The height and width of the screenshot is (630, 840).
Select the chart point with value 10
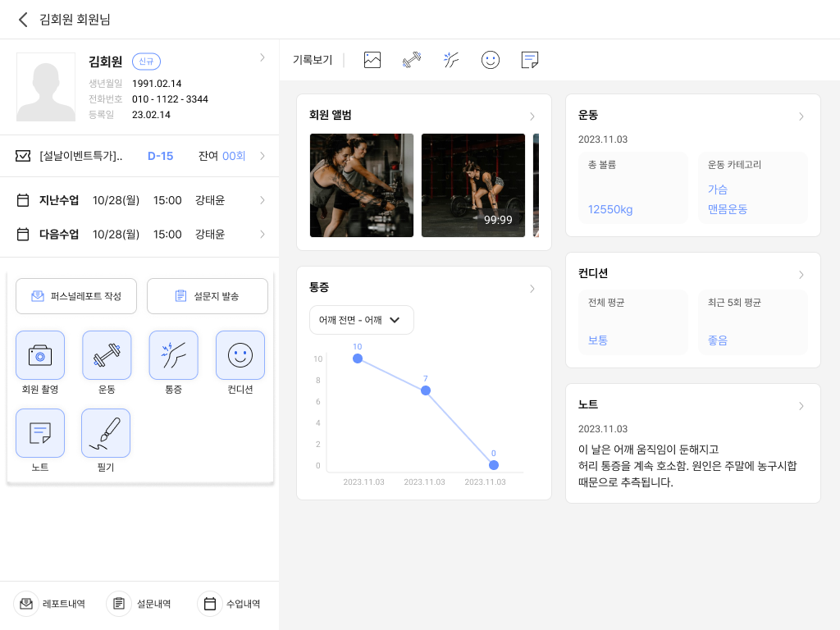coord(358,358)
